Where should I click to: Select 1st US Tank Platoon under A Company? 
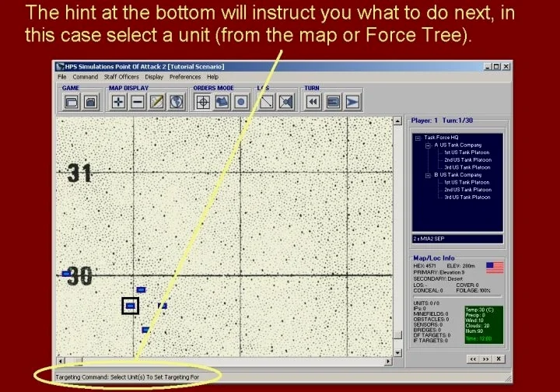pyautogui.click(x=467, y=152)
